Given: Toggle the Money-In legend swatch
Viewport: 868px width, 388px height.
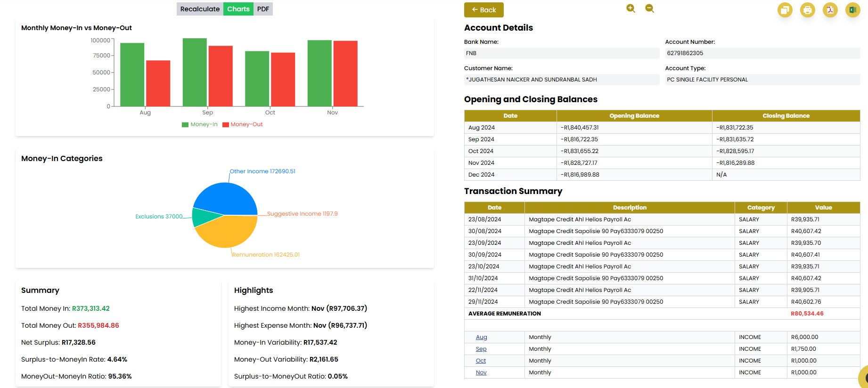Looking at the screenshot, I should pyautogui.click(x=185, y=125).
